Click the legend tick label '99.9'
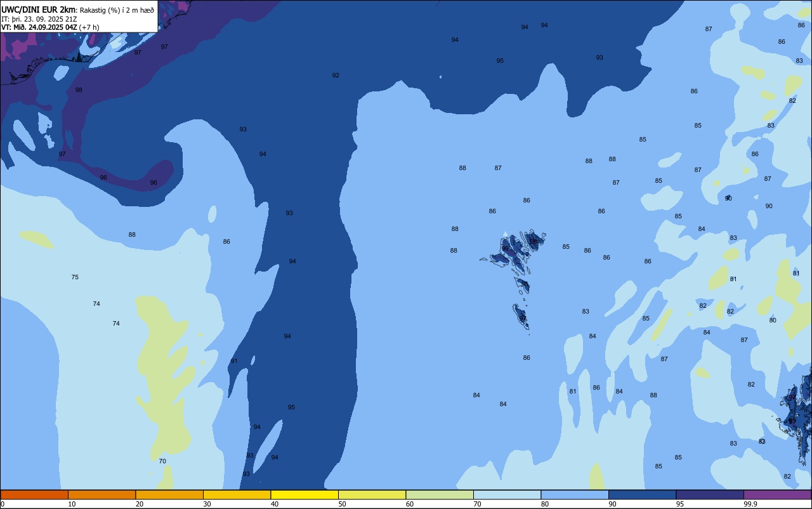The height and width of the screenshot is (509, 812). (x=750, y=504)
